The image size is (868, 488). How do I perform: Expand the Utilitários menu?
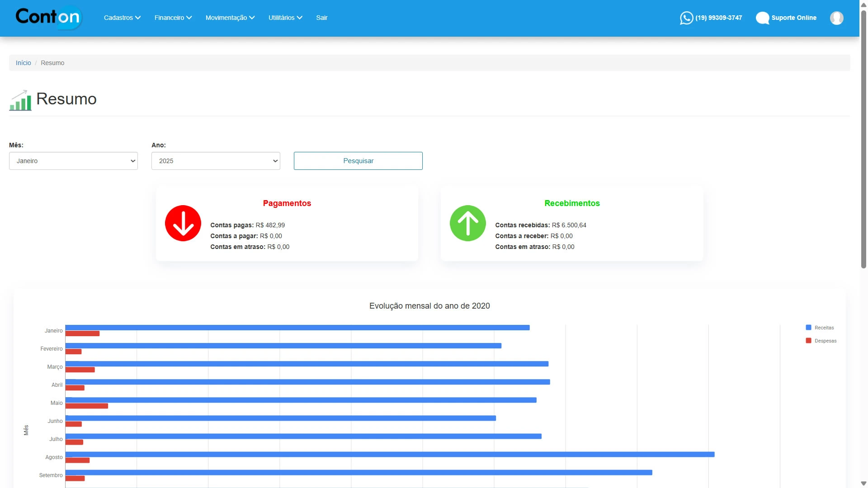(x=285, y=18)
